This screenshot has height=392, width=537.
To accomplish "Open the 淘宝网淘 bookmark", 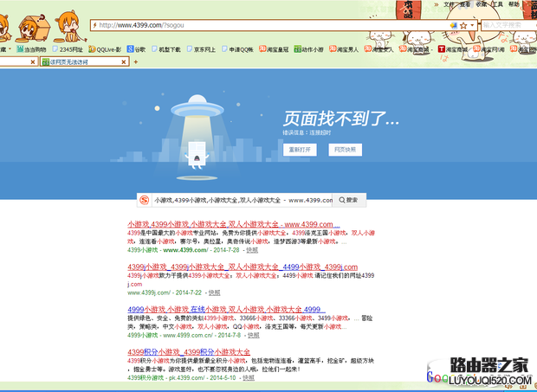I will [x=489, y=49].
